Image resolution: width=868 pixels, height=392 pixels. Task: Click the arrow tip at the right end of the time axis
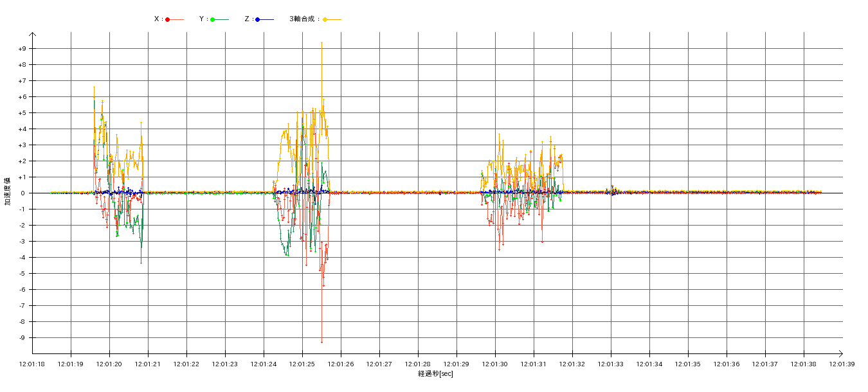click(842, 353)
